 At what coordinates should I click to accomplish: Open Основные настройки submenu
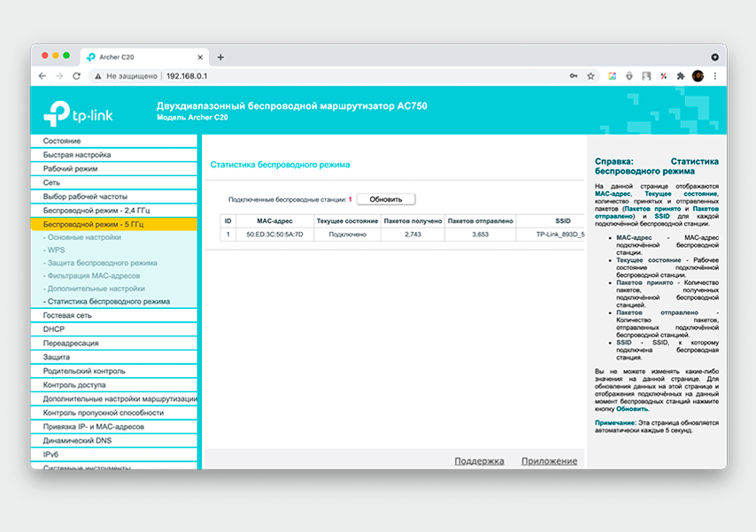coord(82,237)
